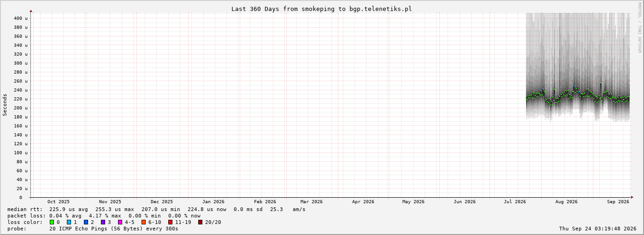Click the magenta loss 4-5 swatch
The width and height of the screenshot is (644, 235).
coord(120,222)
